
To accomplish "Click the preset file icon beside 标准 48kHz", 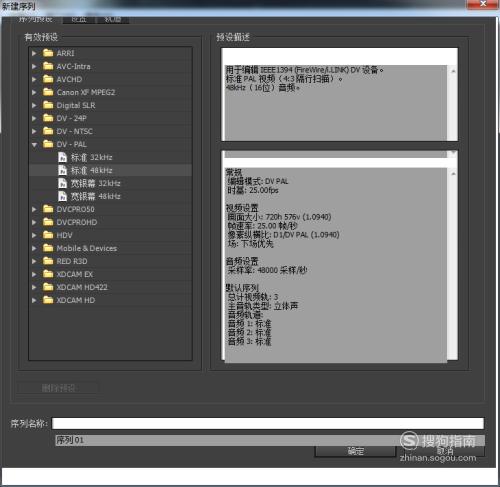I will click(x=62, y=170).
